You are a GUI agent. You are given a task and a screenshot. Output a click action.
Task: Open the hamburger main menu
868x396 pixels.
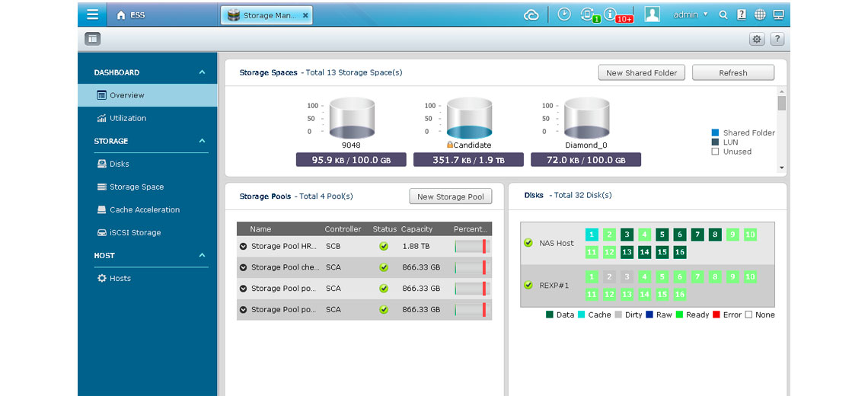[x=92, y=14]
